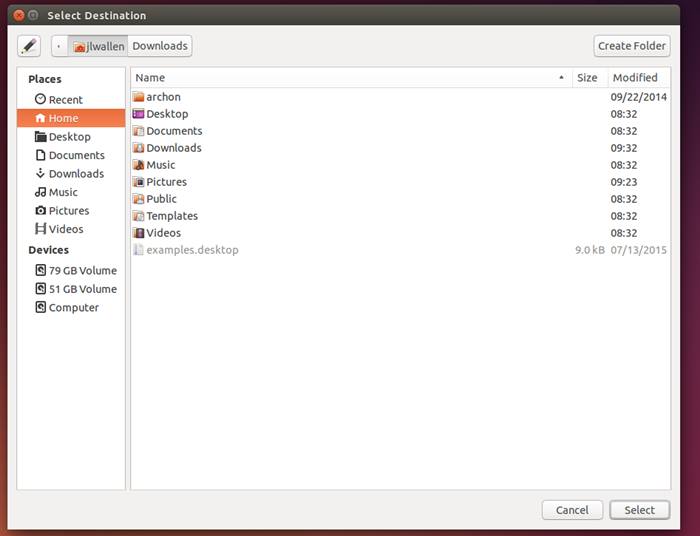Click the 07/13/2015 modified date
This screenshot has width=700, height=536.
[x=638, y=250]
